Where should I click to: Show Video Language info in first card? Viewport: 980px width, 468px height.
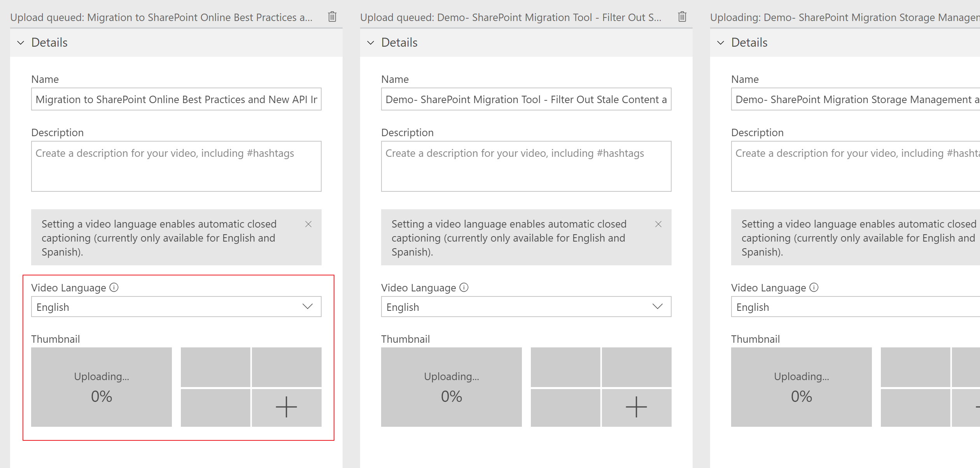coord(114,287)
